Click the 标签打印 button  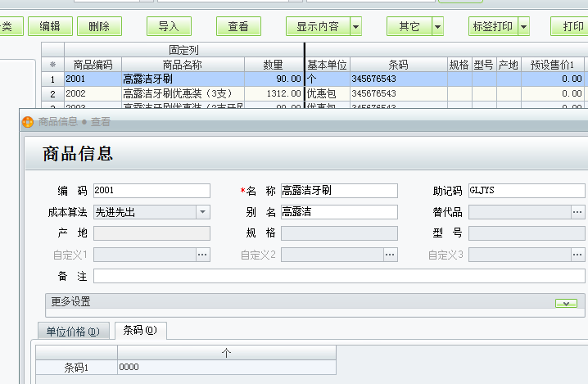pos(493,26)
